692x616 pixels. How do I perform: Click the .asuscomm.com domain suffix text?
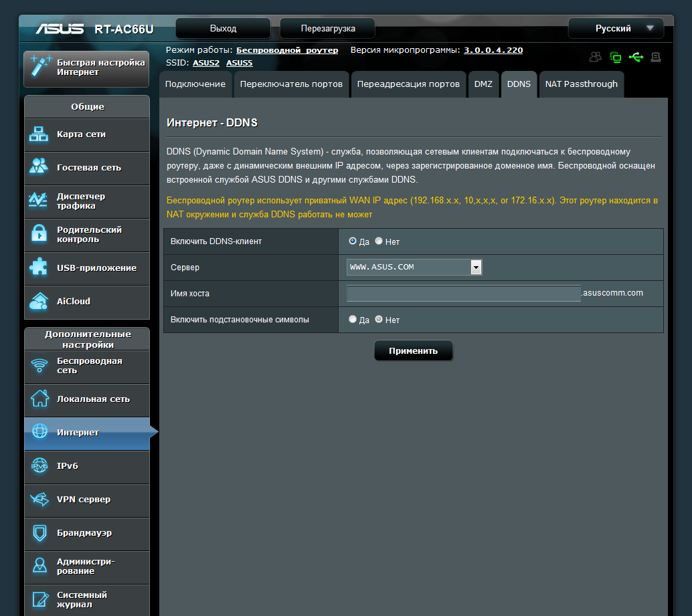(x=612, y=293)
